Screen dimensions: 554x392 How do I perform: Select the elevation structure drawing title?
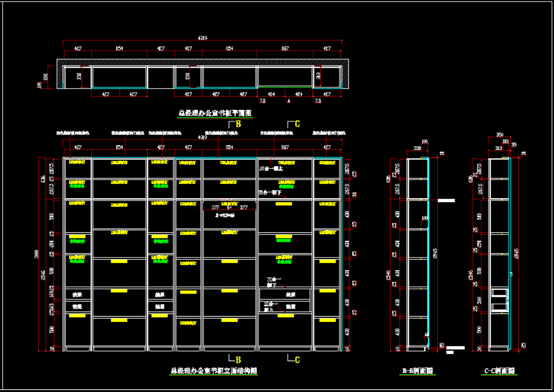(214, 371)
